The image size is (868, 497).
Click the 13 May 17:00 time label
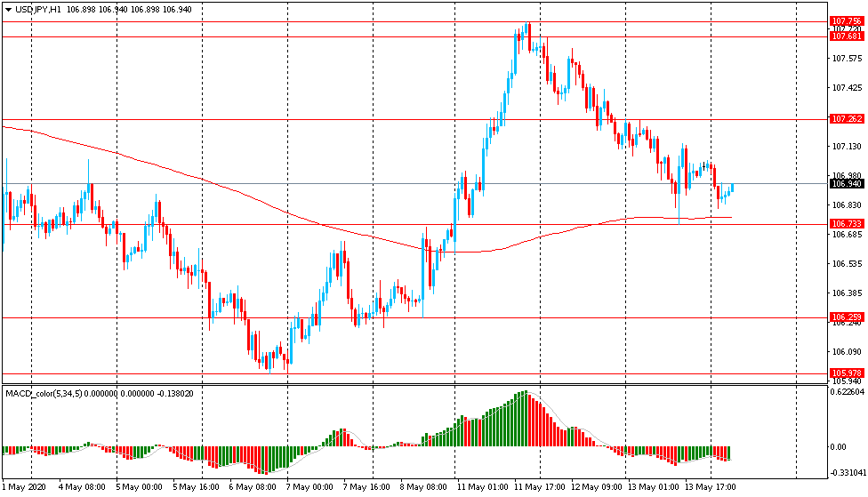pos(711,487)
